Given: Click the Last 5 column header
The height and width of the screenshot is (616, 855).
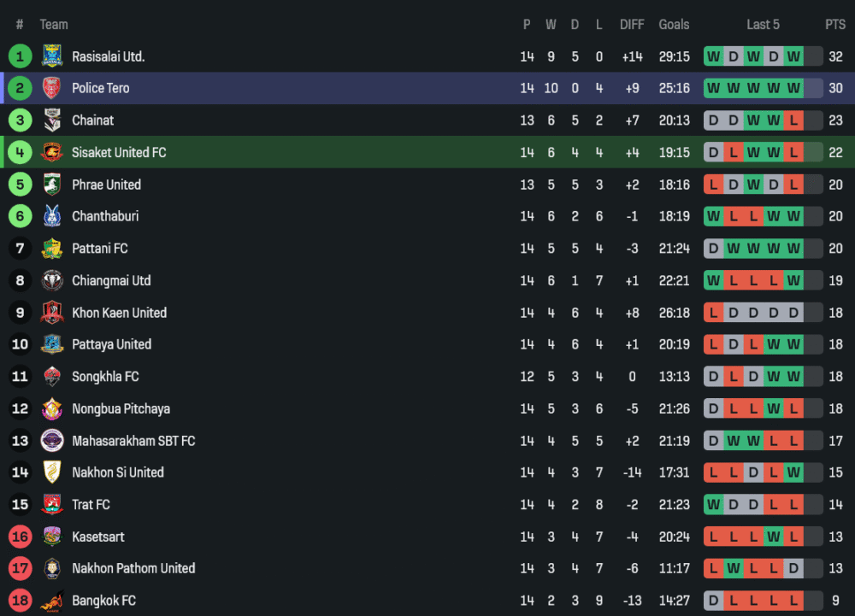Looking at the screenshot, I should click(763, 25).
